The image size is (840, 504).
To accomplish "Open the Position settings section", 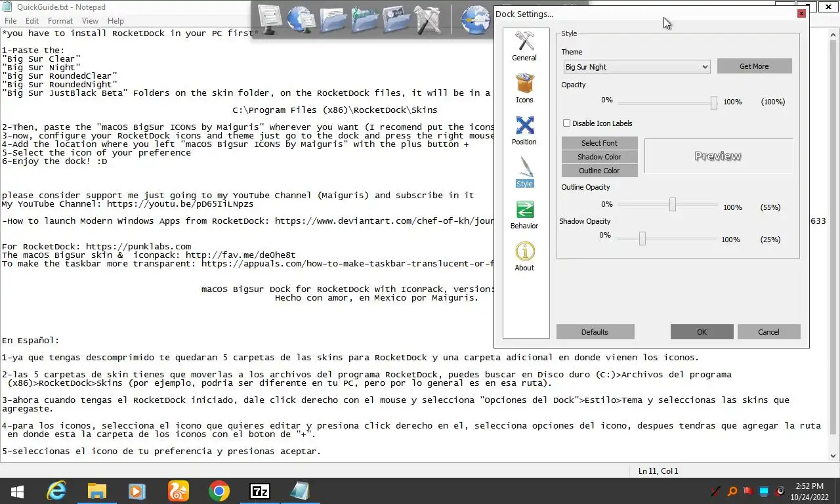I will (524, 131).
